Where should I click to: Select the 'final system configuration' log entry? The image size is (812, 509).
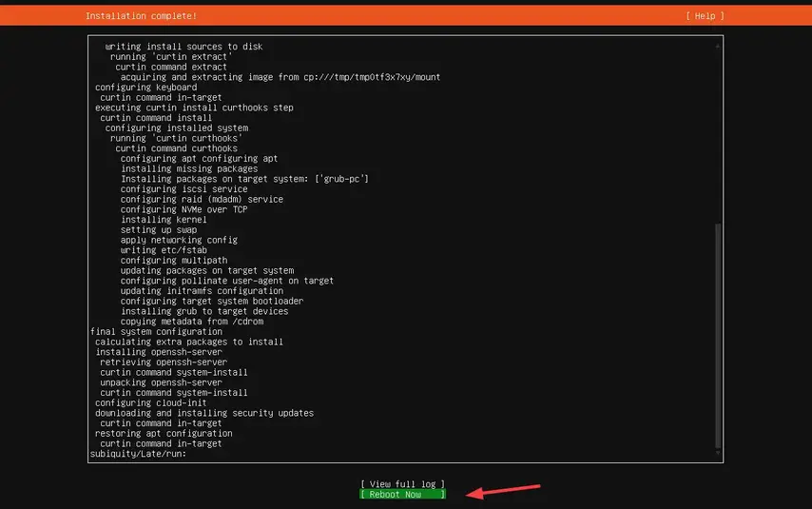[155, 331]
